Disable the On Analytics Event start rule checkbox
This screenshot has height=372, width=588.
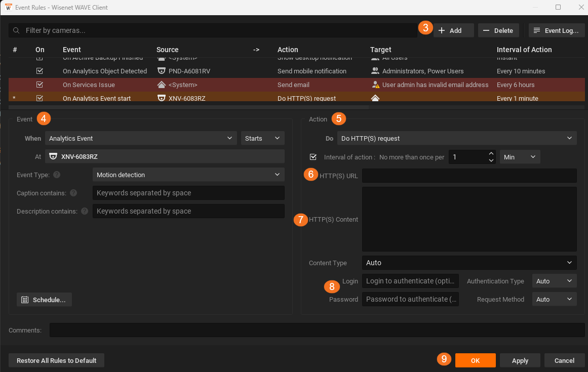[x=40, y=98]
